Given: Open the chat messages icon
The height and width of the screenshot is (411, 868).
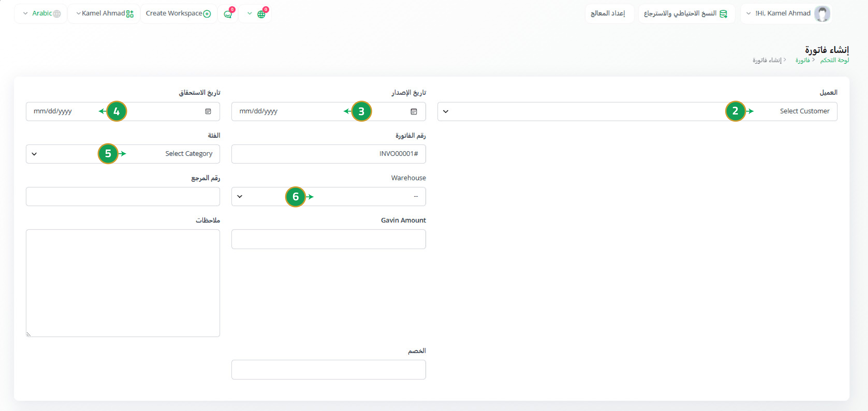Looking at the screenshot, I should click(x=228, y=14).
